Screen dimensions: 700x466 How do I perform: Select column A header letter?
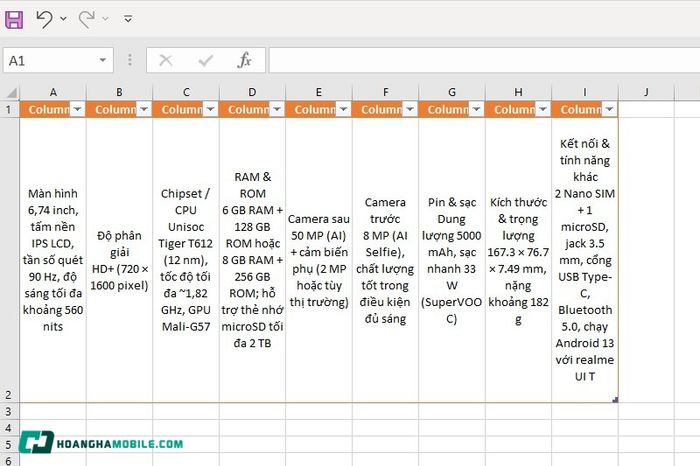point(53,92)
